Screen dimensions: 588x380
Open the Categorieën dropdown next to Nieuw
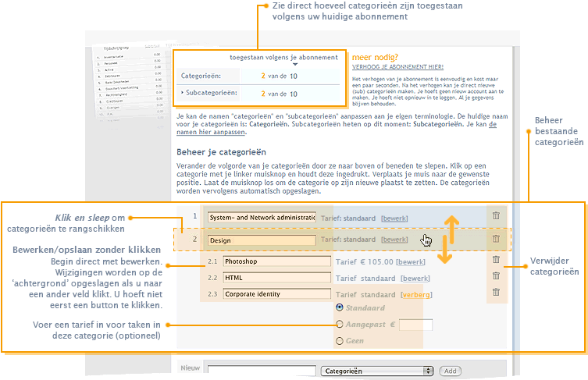[x=378, y=371]
